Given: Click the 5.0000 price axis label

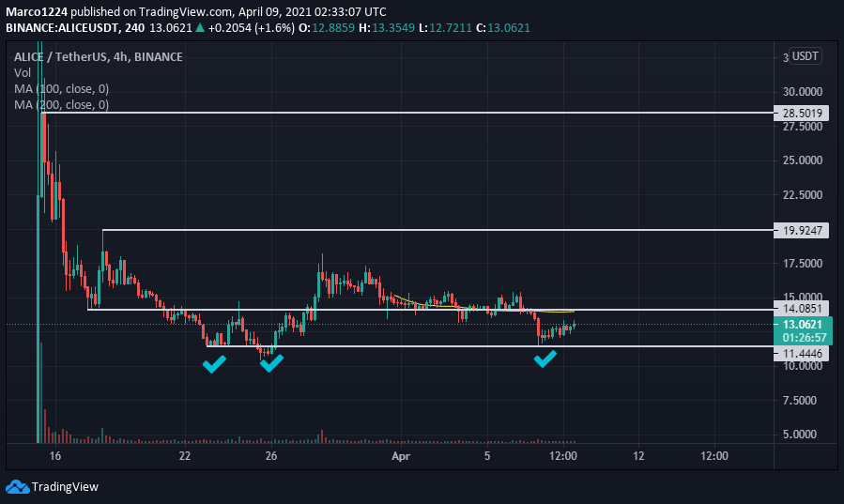Looking at the screenshot, I should [802, 434].
